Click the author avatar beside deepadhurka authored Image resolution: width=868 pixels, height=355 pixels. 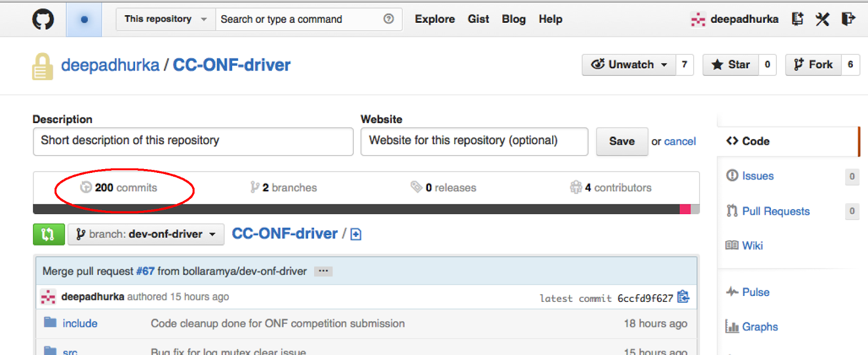point(48,297)
